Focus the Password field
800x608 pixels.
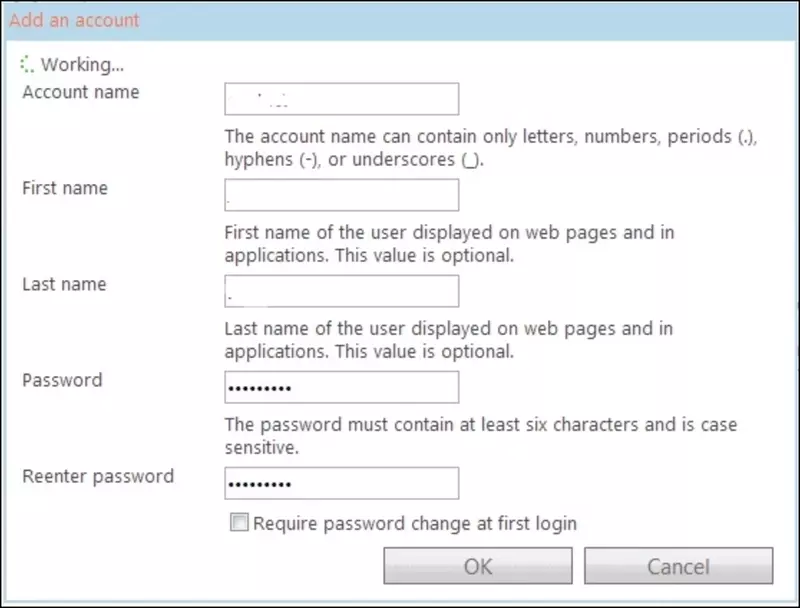341,387
